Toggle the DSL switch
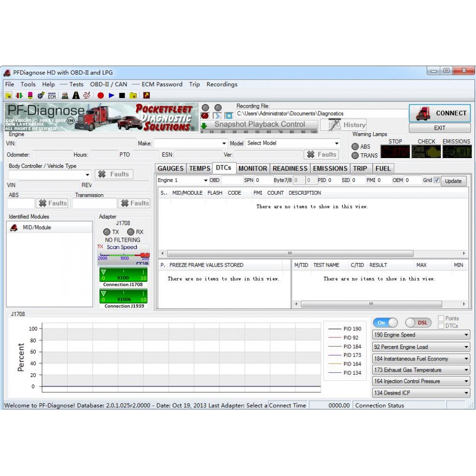476x476 pixels. tap(417, 323)
